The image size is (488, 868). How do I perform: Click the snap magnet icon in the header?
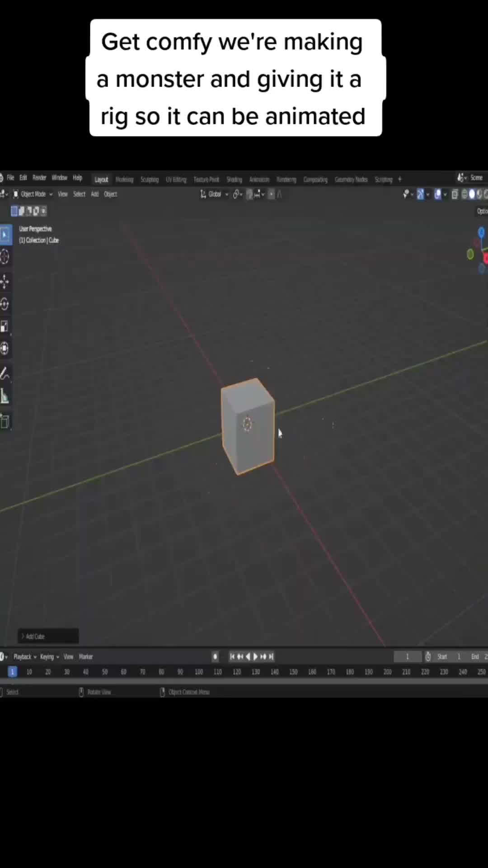click(249, 194)
